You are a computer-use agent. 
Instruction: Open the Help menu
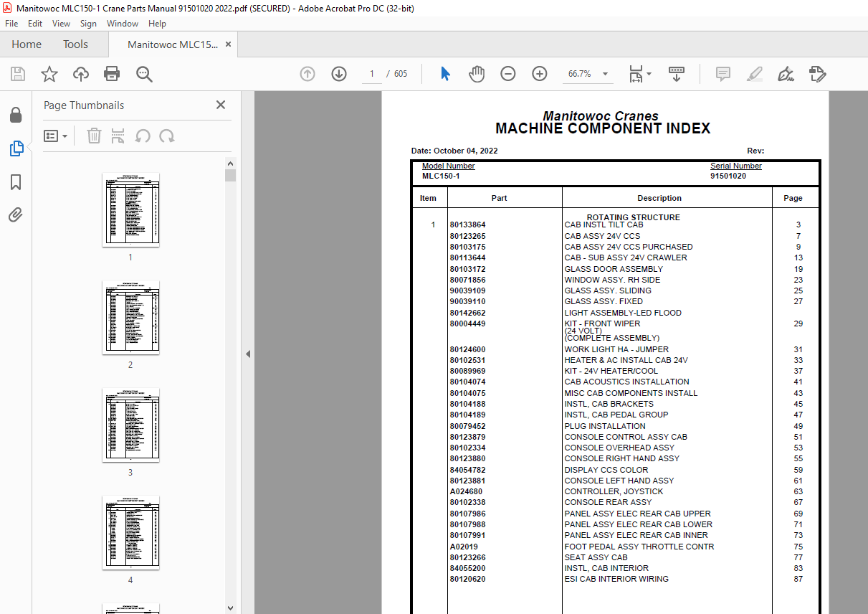coord(157,24)
